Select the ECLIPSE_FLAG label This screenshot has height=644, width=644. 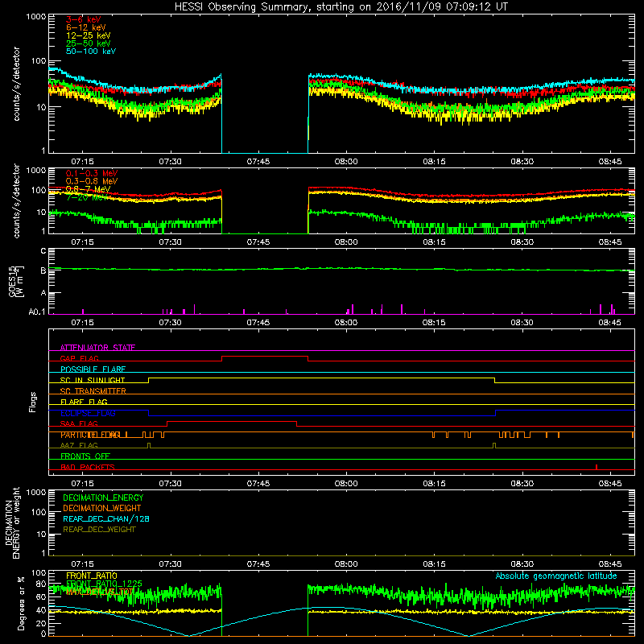click(x=88, y=413)
